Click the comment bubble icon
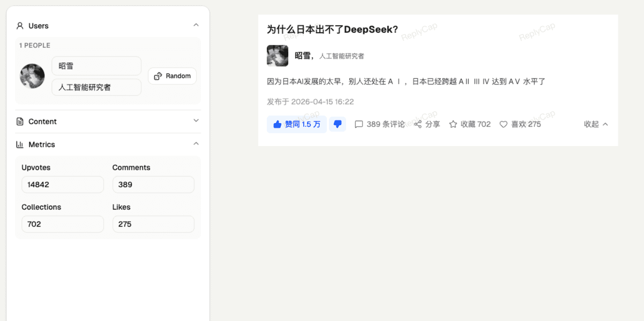 pos(359,124)
